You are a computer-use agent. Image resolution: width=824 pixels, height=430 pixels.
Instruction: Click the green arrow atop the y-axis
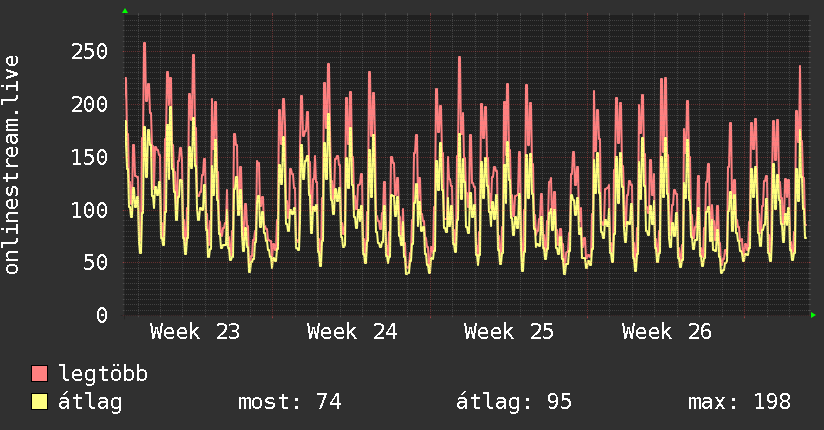point(125,11)
